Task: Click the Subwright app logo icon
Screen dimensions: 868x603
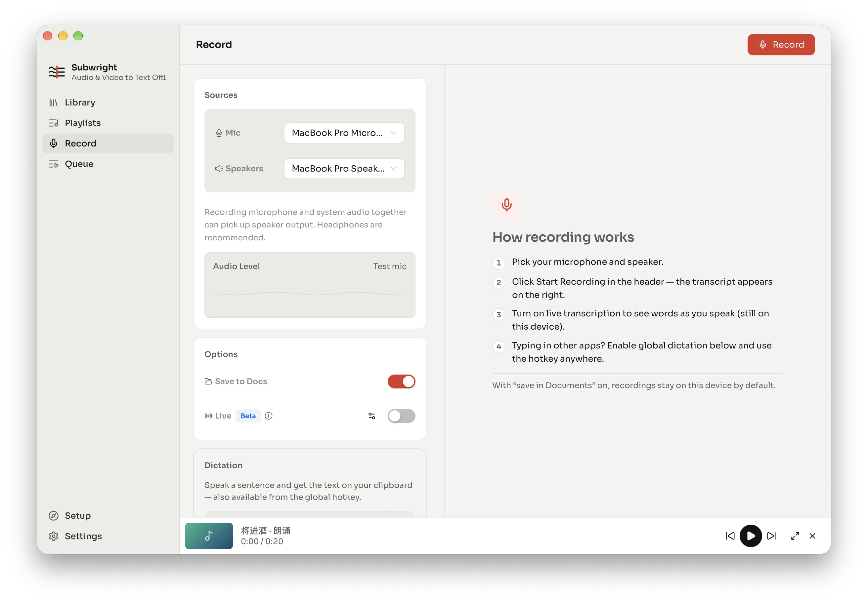Action: [x=57, y=71]
